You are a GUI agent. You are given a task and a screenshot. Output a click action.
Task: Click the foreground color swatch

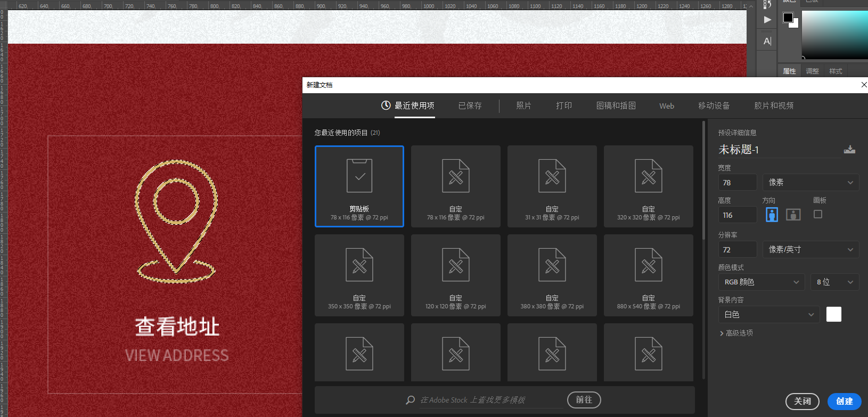[788, 17]
